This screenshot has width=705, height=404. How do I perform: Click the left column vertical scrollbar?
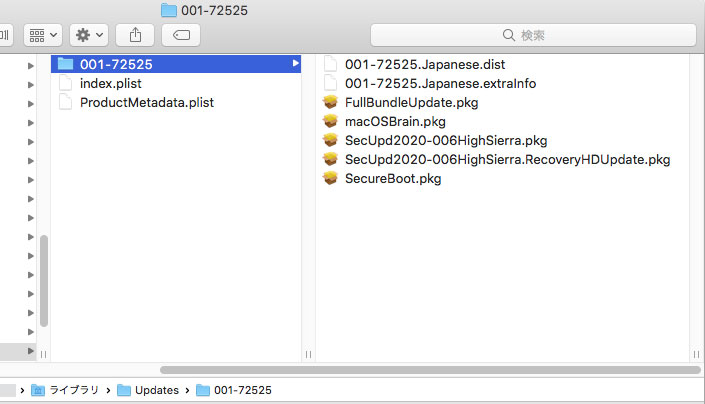(x=44, y=281)
